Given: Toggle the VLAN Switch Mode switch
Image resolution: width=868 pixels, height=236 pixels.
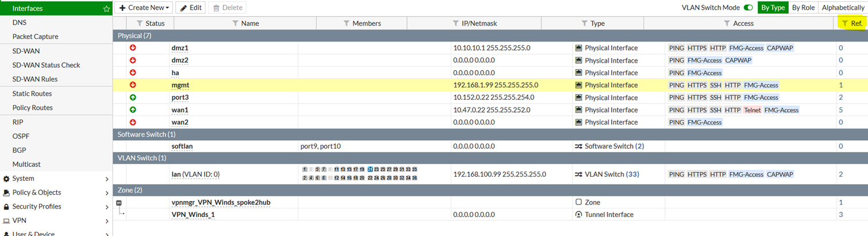Looking at the screenshot, I should point(748,7).
